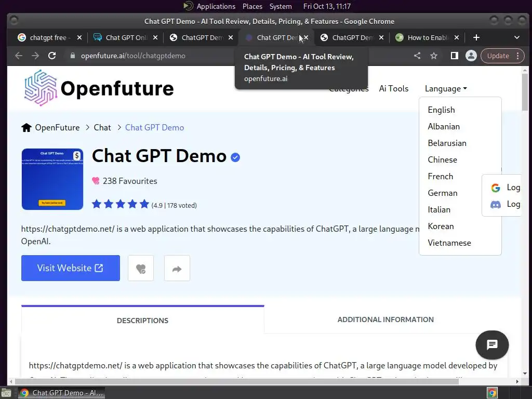The image size is (532, 399).
Task: Click the Chat GPT Demo breadcrumb
Action: coord(154,128)
